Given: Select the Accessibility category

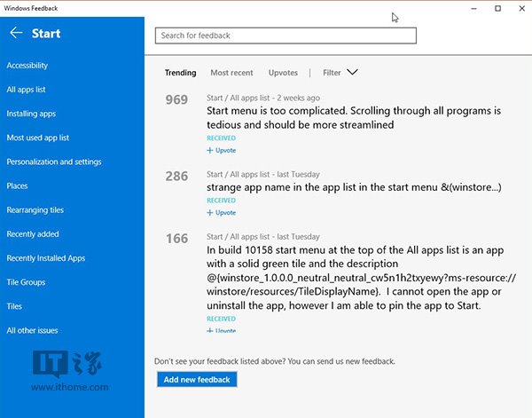Looking at the screenshot, I should [27, 66].
